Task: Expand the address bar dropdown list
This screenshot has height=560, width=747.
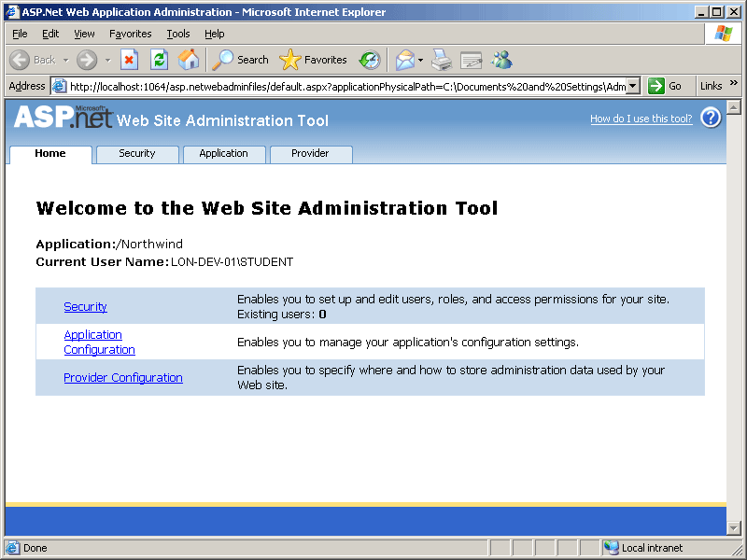Action: tap(633, 86)
